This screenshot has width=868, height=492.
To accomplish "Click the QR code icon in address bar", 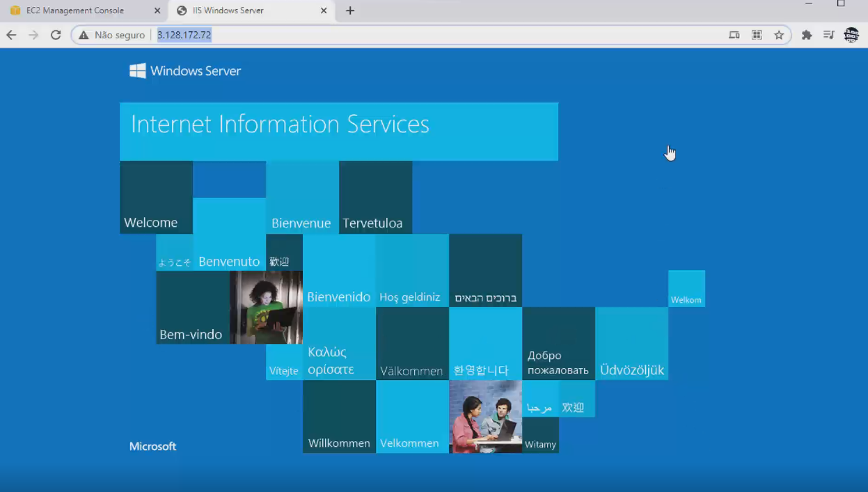I will (x=757, y=35).
